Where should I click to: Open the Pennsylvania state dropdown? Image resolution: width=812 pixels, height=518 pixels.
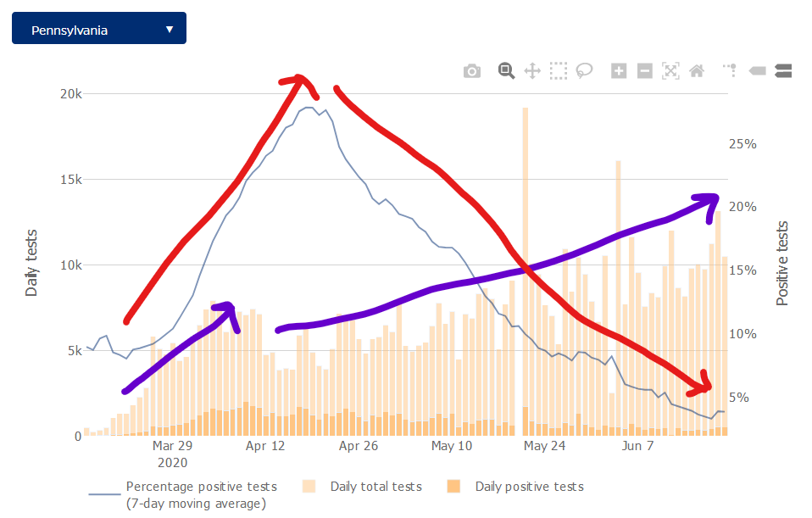pyautogui.click(x=99, y=30)
